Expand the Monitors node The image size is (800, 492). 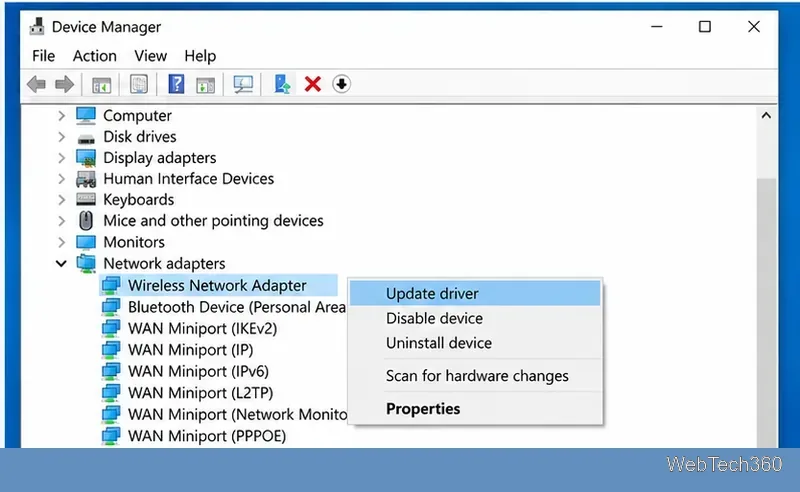point(62,242)
